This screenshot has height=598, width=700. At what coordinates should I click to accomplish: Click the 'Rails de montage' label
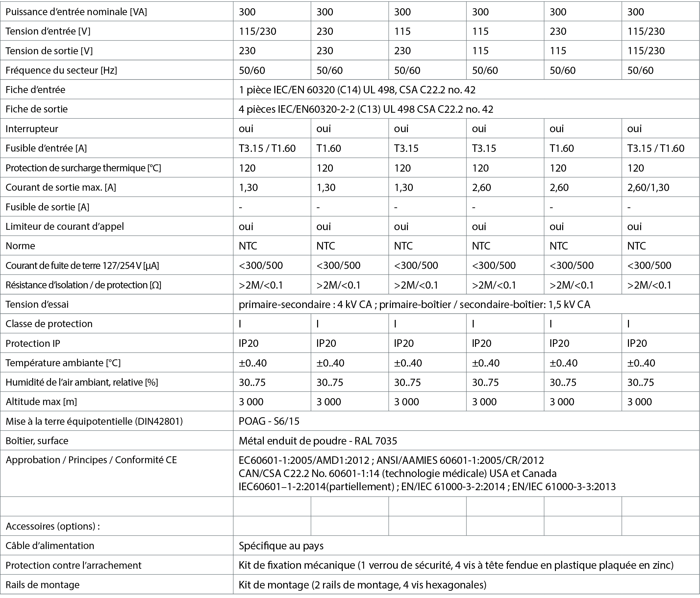[x=42, y=585]
